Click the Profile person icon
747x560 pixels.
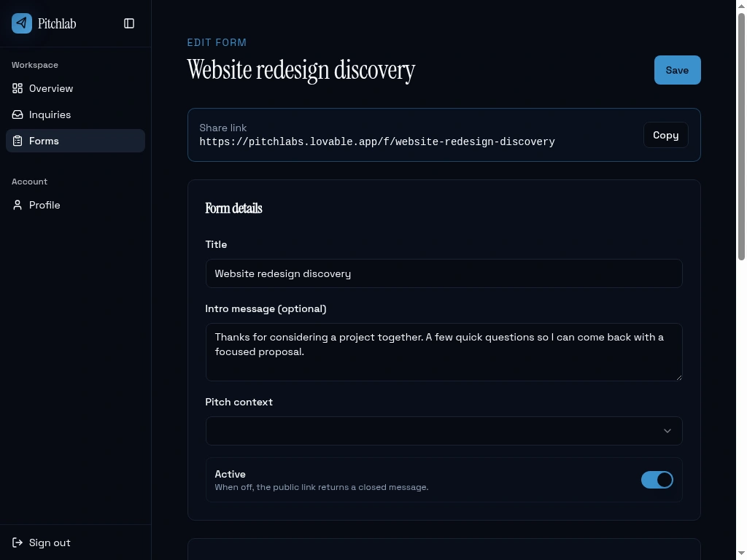18,205
